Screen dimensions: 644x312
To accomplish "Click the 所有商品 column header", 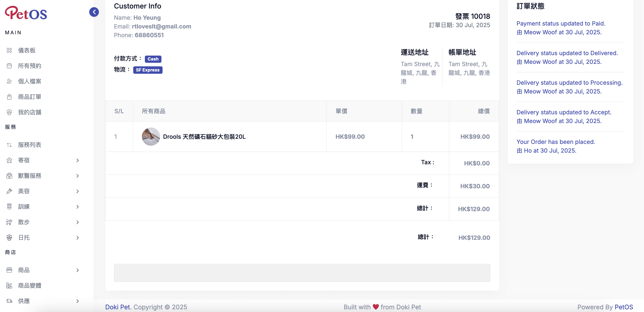I will (154, 111).
